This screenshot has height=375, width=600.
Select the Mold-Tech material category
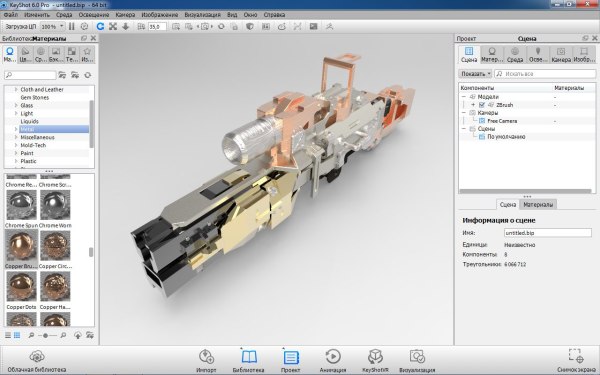[x=33, y=145]
